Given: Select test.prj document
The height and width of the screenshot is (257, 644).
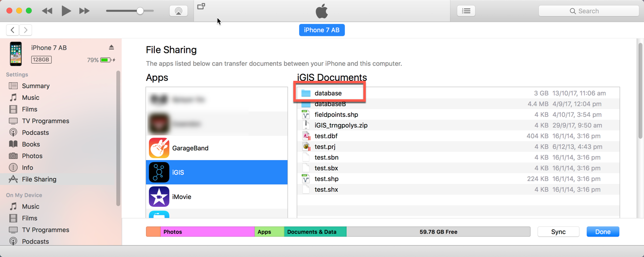Looking at the screenshot, I should [458, 147].
